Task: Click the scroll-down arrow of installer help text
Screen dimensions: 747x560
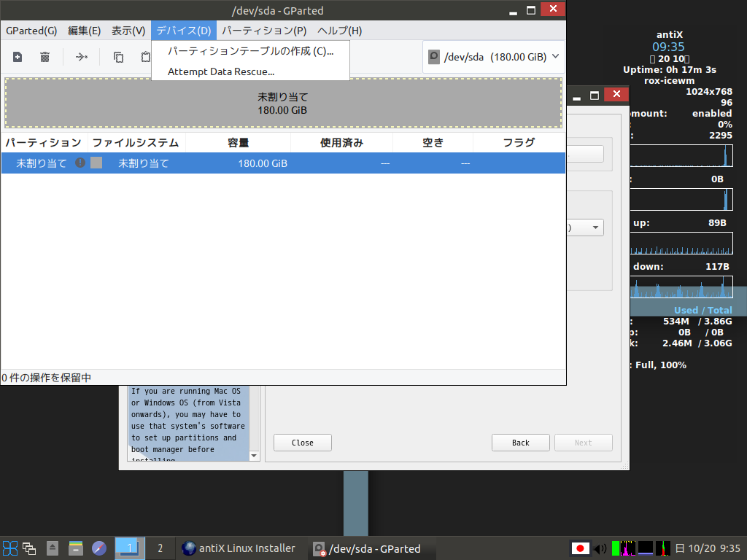Action: coord(254,456)
